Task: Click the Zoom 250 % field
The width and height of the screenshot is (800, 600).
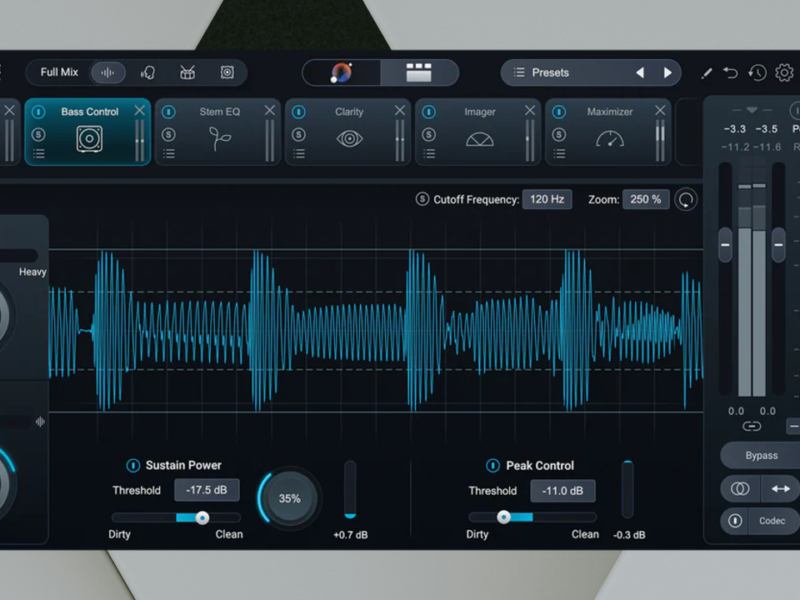Action: pyautogui.click(x=645, y=199)
